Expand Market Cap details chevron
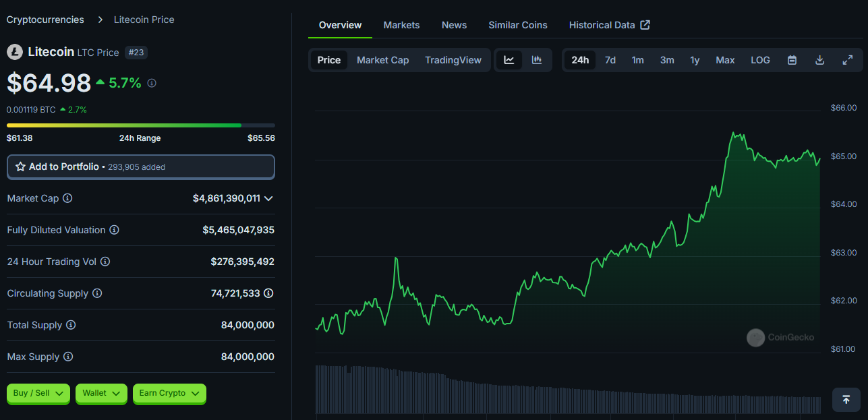 point(268,198)
